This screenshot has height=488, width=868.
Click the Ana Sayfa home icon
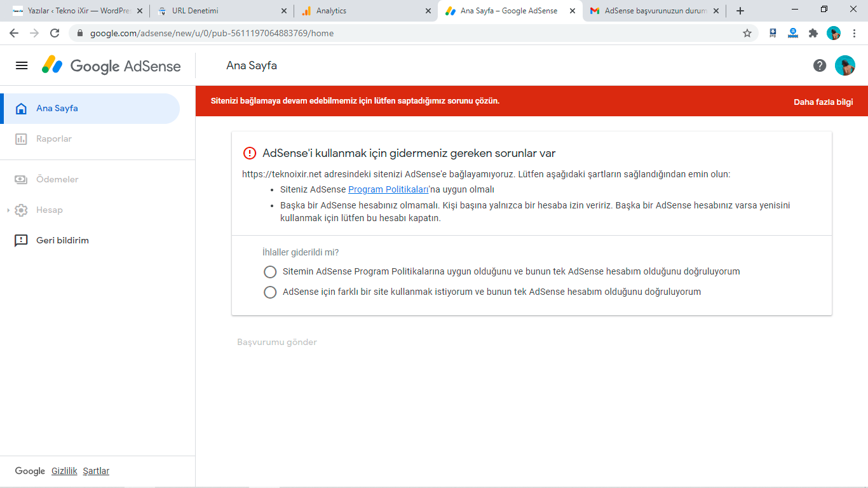point(21,109)
